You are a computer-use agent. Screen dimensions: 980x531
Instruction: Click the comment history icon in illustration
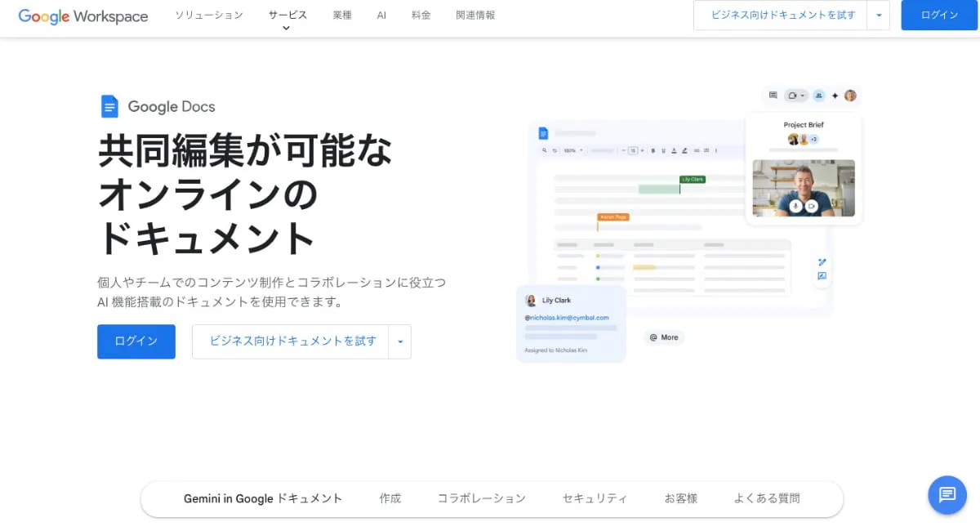click(x=773, y=96)
